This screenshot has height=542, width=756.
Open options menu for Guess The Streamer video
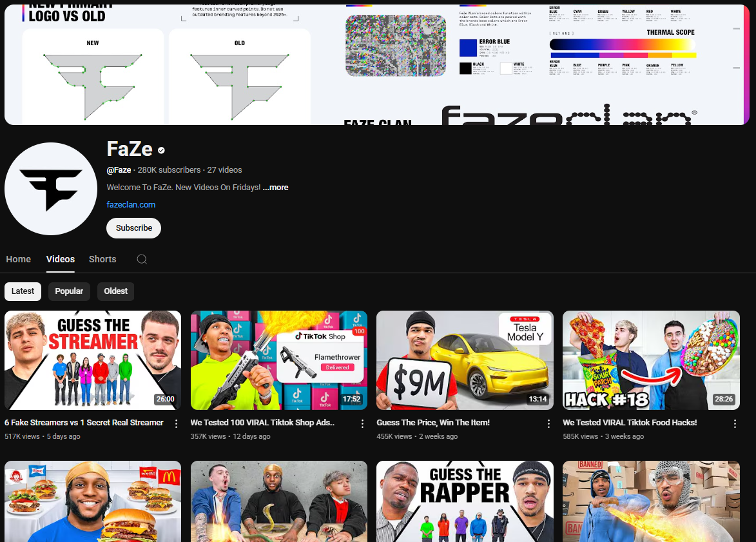[176, 423]
